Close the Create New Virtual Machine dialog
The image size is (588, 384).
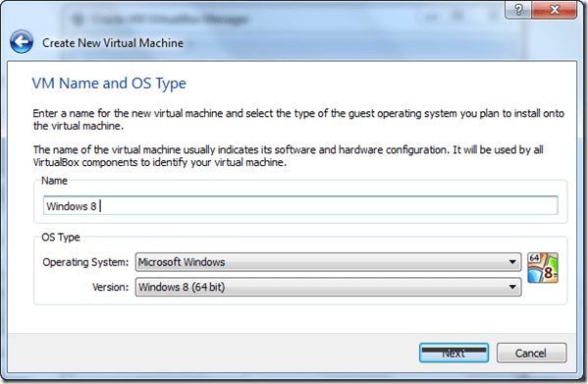point(554,10)
